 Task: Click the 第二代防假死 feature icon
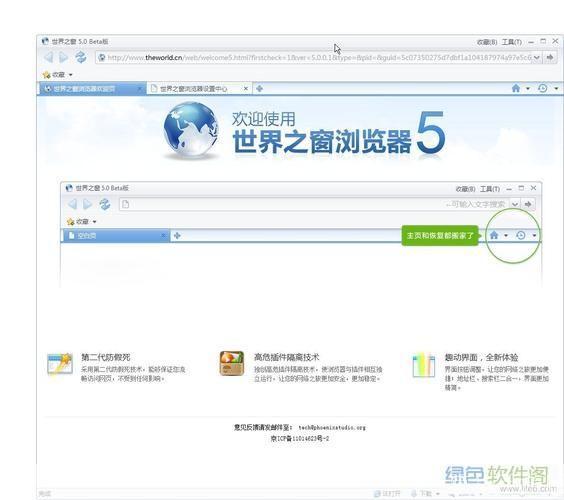coord(60,364)
